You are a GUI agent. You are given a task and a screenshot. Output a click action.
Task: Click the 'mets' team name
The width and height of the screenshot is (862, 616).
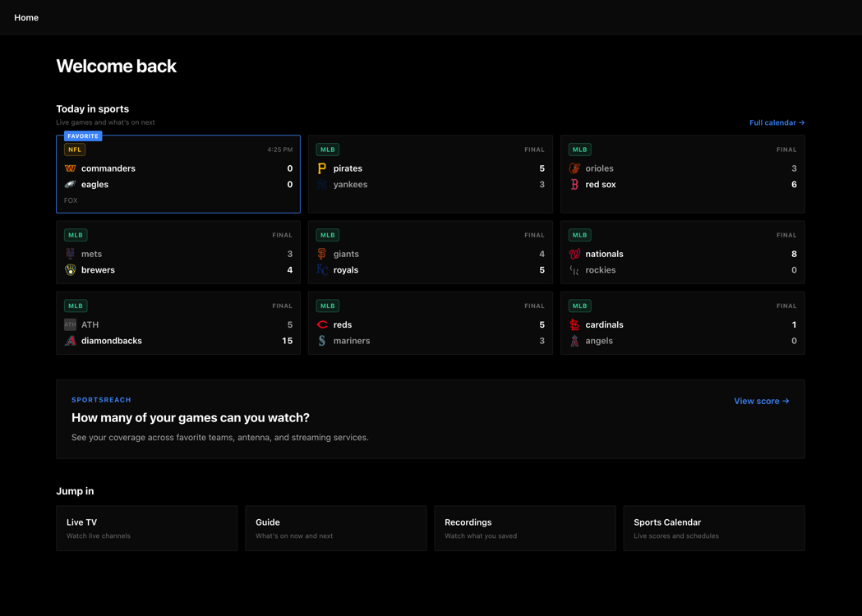[x=91, y=254]
